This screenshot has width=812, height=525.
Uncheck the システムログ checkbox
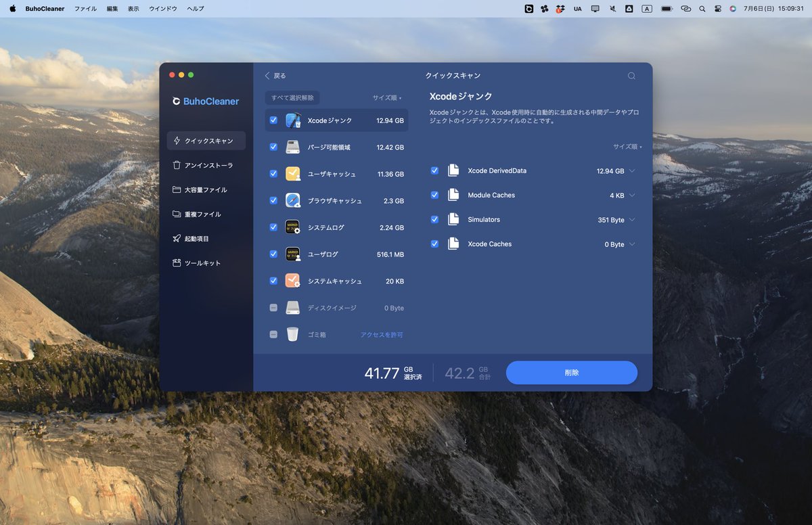point(273,227)
